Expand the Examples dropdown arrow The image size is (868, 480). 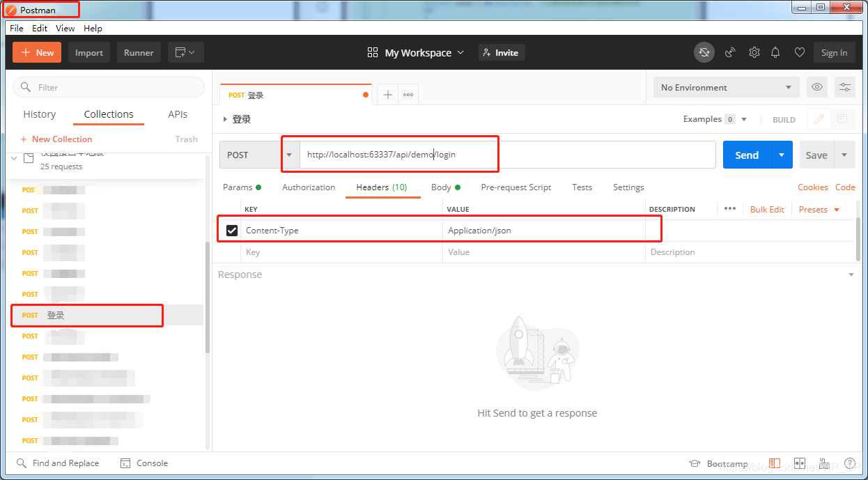[x=744, y=119]
